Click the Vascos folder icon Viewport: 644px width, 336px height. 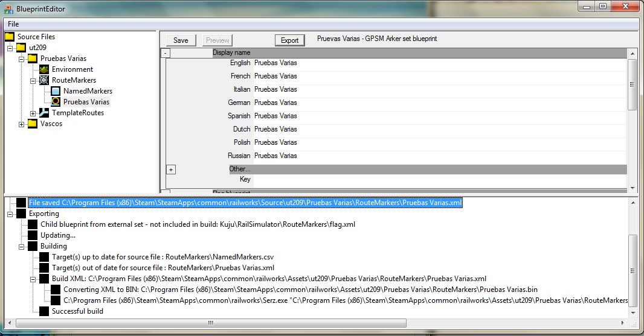tap(32, 124)
